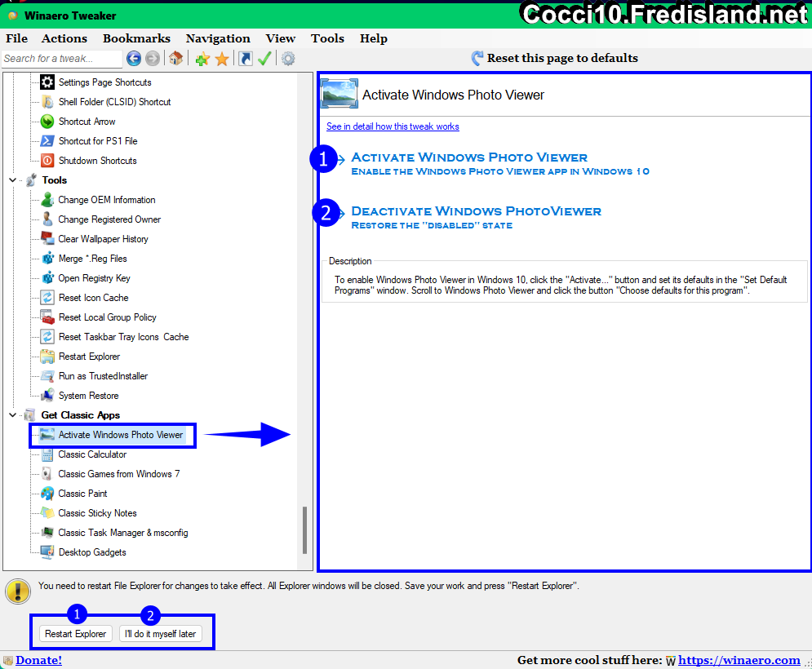The image size is (812, 669).
Task: Click the Back navigation arrow icon
Action: 134,59
